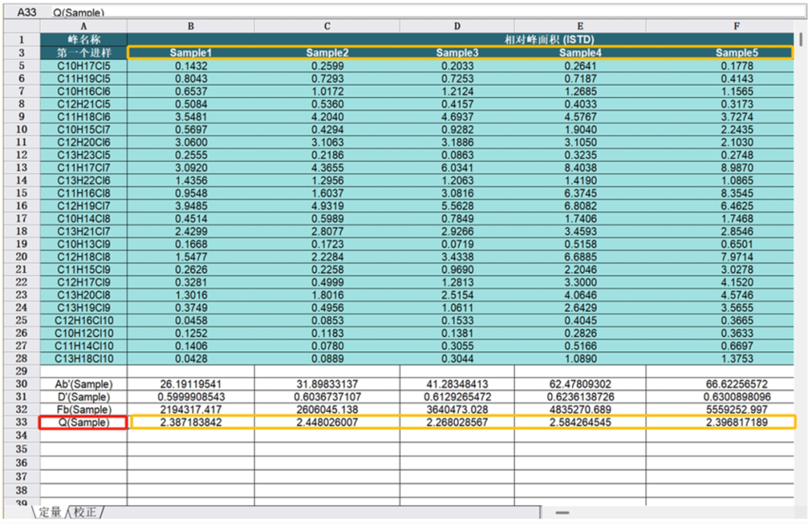Select the cell with 2.396817189
Viewport: 812px width, 527px height.
pos(736,422)
